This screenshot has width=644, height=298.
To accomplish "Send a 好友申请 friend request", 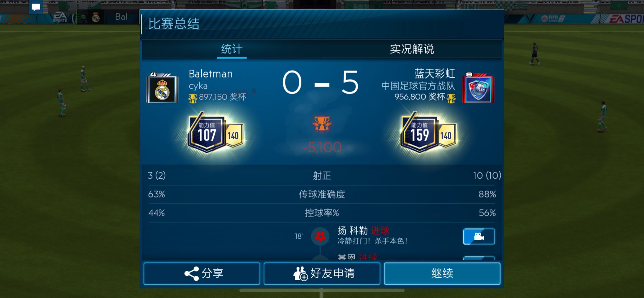I will pos(322,273).
